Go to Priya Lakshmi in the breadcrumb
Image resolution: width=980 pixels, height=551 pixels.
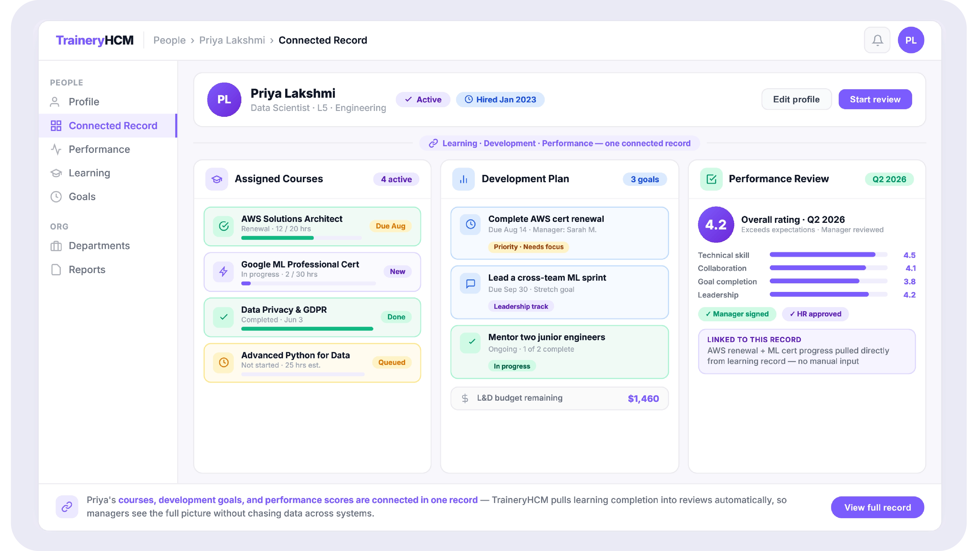pos(232,40)
